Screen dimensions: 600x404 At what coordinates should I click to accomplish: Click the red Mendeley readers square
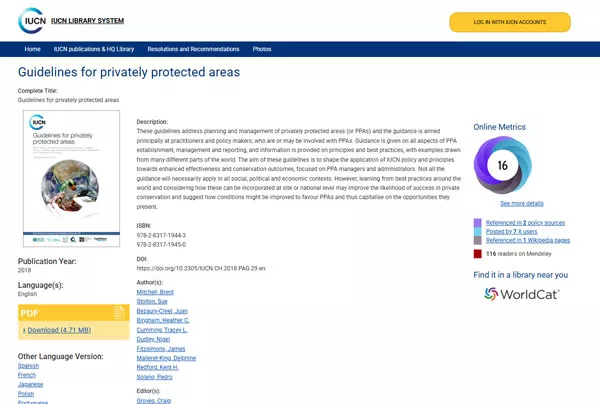pyautogui.click(x=478, y=254)
